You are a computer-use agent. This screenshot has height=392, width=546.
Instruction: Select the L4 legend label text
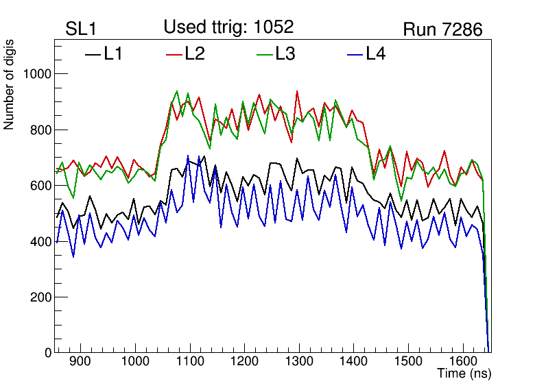(376, 54)
